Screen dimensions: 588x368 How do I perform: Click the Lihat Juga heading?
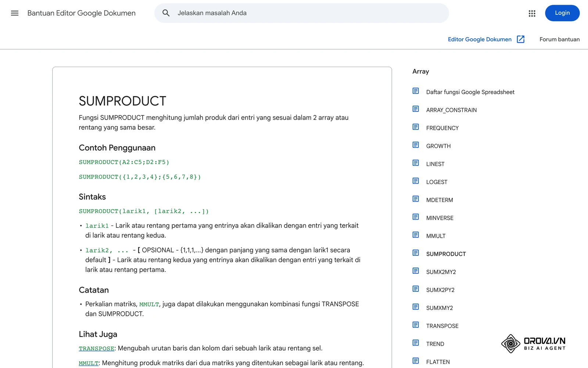coord(98,335)
